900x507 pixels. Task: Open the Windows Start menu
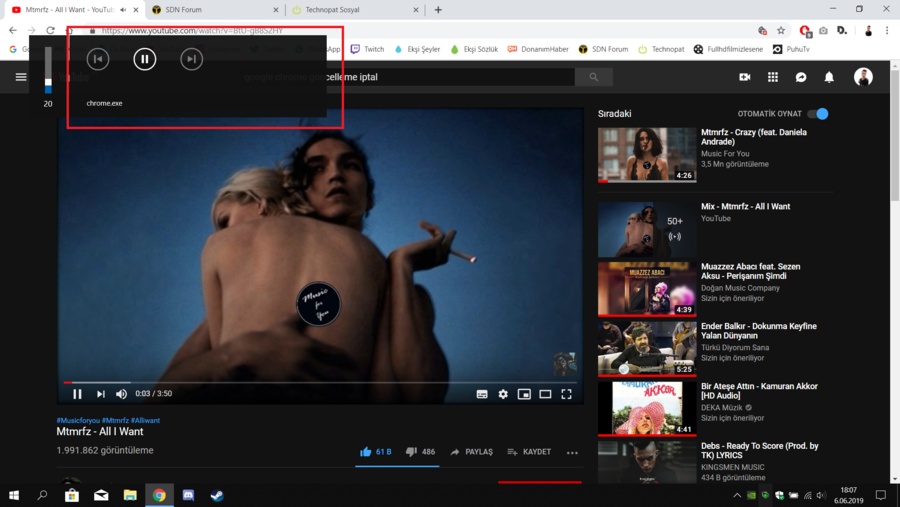tap(14, 495)
